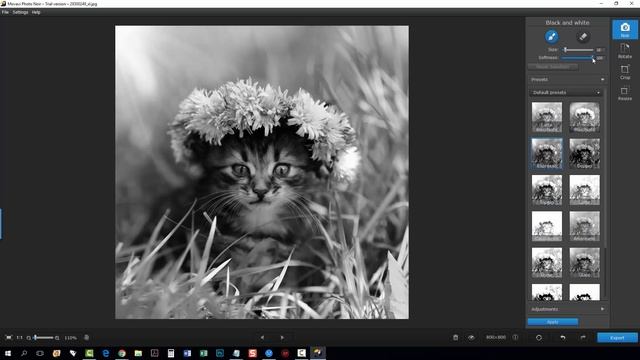Open File Explorer from the taskbar

click(138, 353)
